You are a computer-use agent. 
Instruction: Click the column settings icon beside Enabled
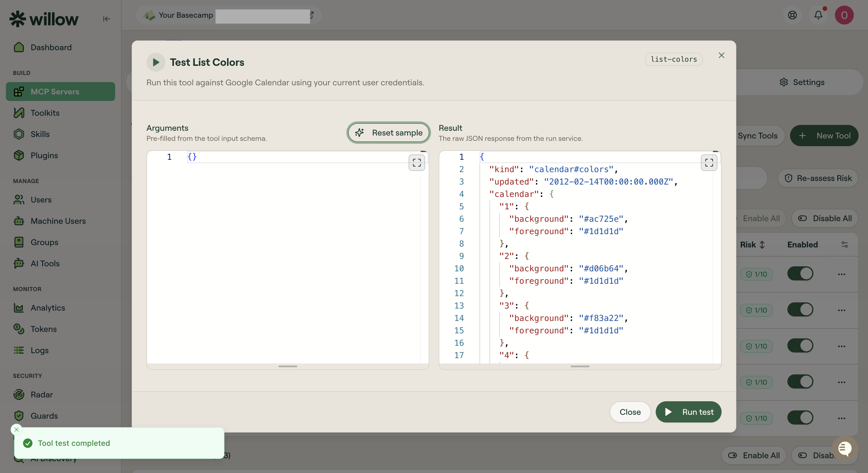click(844, 244)
